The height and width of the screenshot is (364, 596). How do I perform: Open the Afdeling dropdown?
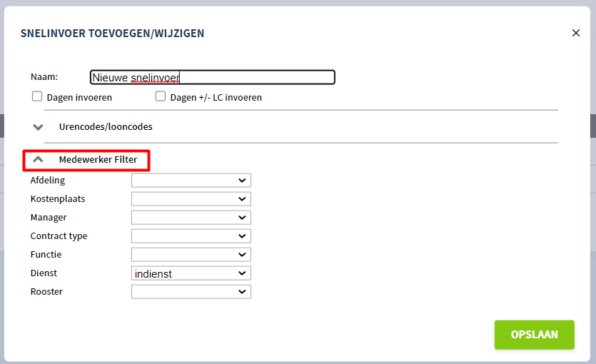point(191,181)
